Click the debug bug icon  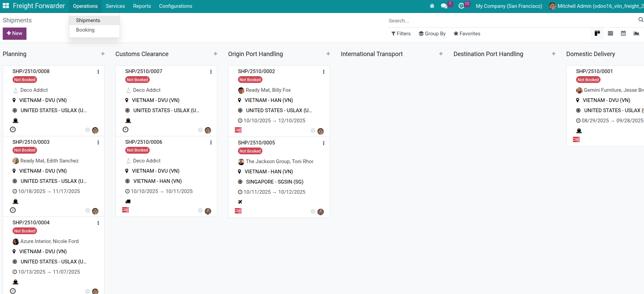(432, 6)
